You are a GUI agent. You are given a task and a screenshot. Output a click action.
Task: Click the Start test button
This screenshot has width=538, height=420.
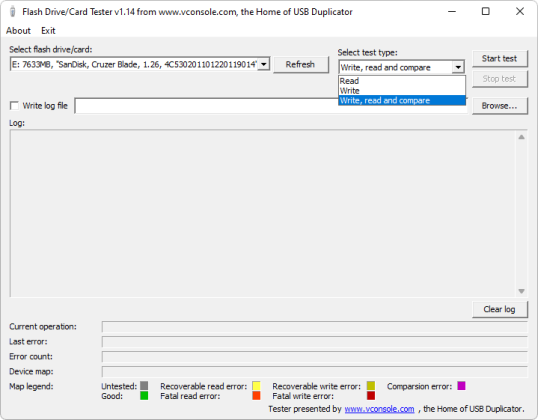[500, 59]
